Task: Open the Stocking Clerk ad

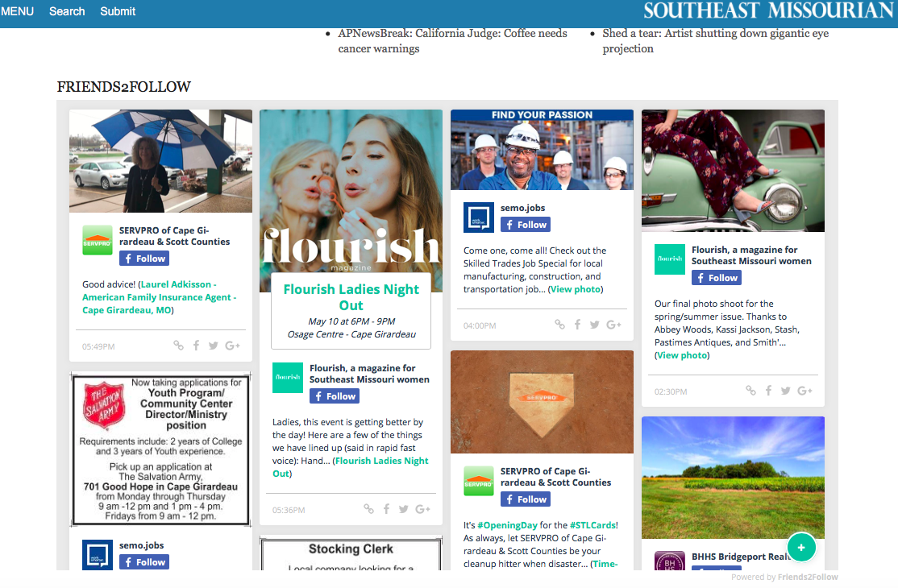Action: point(351,553)
